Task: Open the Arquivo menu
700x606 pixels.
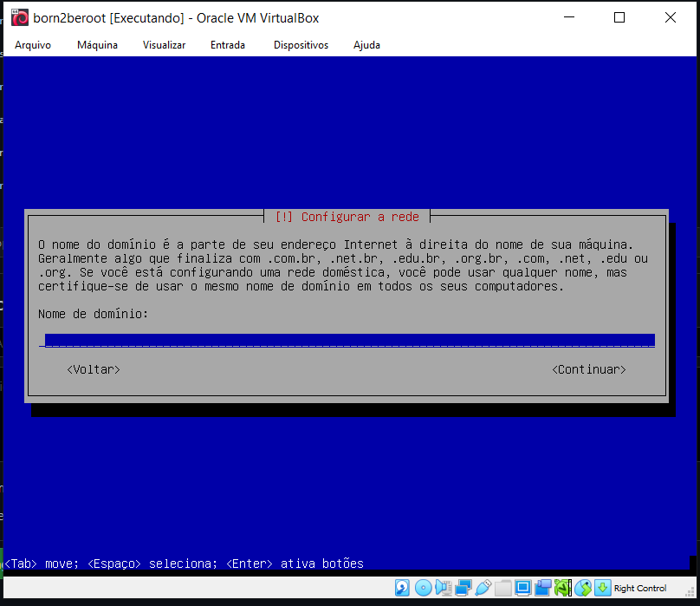Action: coord(33,45)
